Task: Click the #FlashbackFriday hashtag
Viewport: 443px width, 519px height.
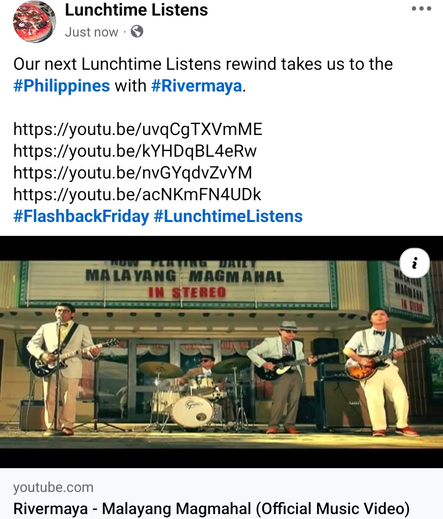Action: click(81, 216)
